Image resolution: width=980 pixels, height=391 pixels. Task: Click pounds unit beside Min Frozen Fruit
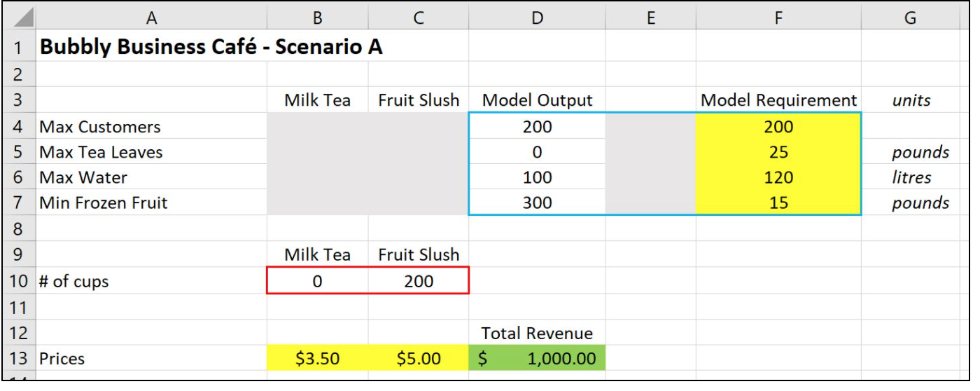920,204
